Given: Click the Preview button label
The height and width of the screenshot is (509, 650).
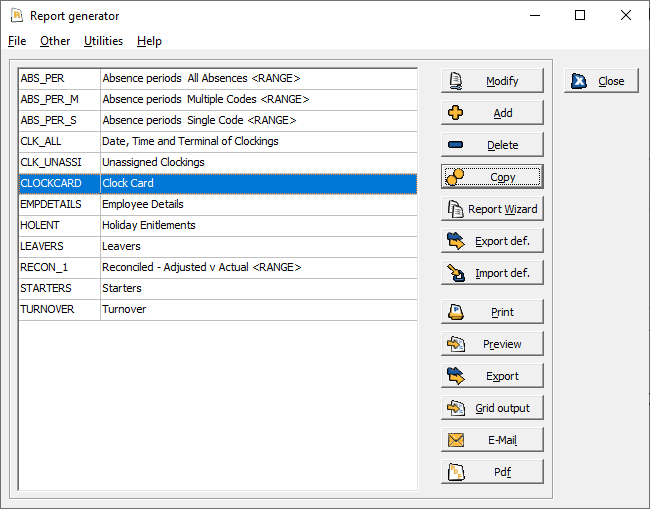Looking at the screenshot, I should point(502,344).
